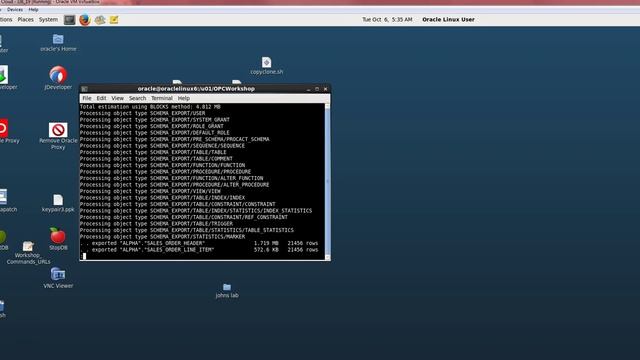Click the clock showing Tue Oct 6
The image size is (640, 360).
pyautogui.click(x=387, y=20)
